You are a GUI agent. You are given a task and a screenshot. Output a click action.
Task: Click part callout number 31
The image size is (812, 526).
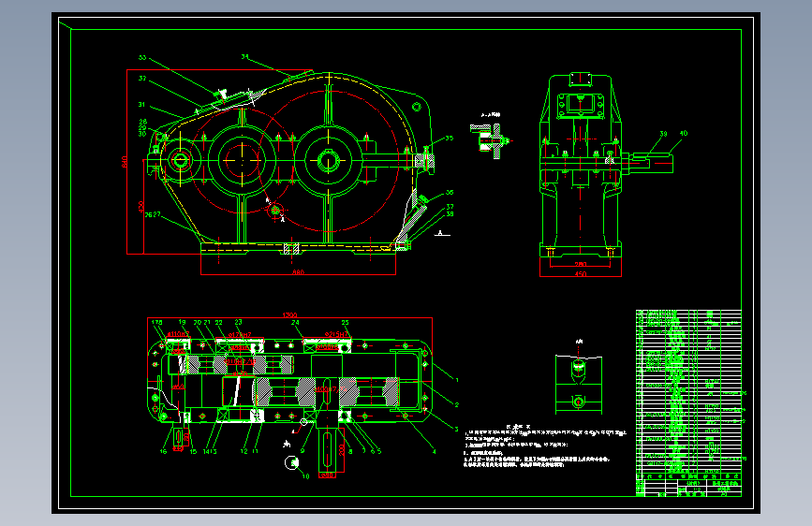141,105
